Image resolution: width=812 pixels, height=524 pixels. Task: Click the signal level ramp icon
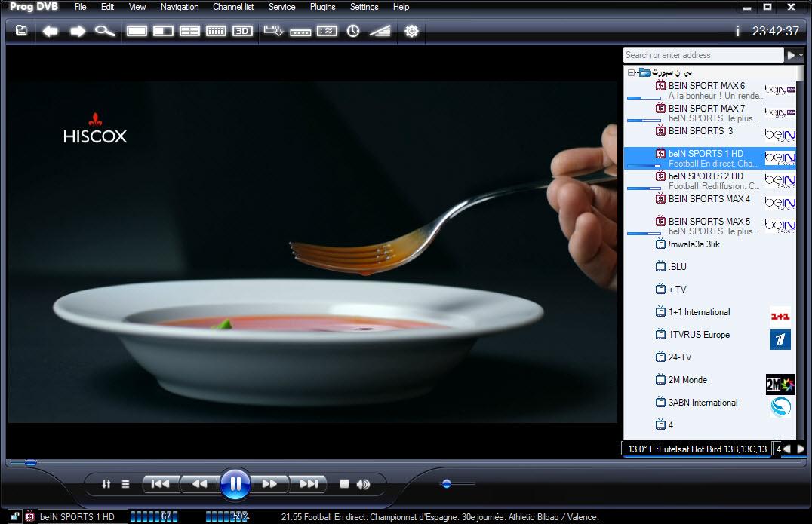380,31
